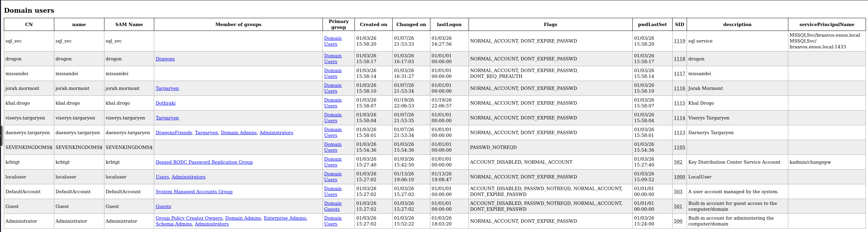
Task: Click SID 500 for Administrator account
Action: (678, 221)
